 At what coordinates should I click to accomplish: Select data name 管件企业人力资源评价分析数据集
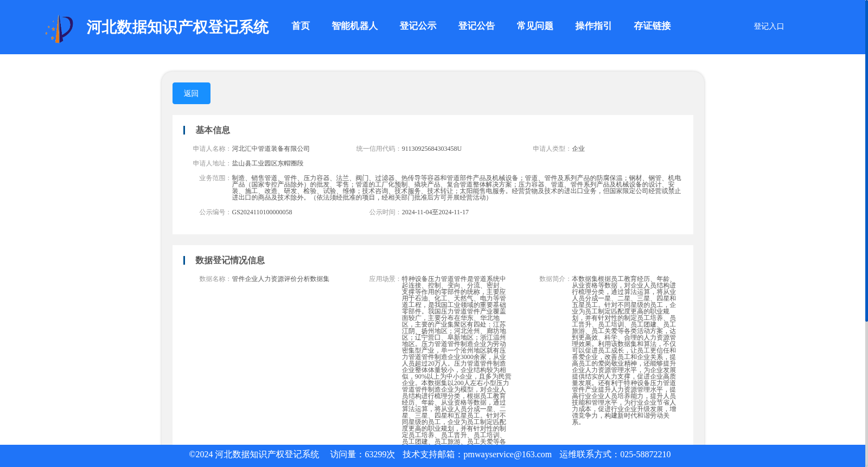[x=280, y=279]
